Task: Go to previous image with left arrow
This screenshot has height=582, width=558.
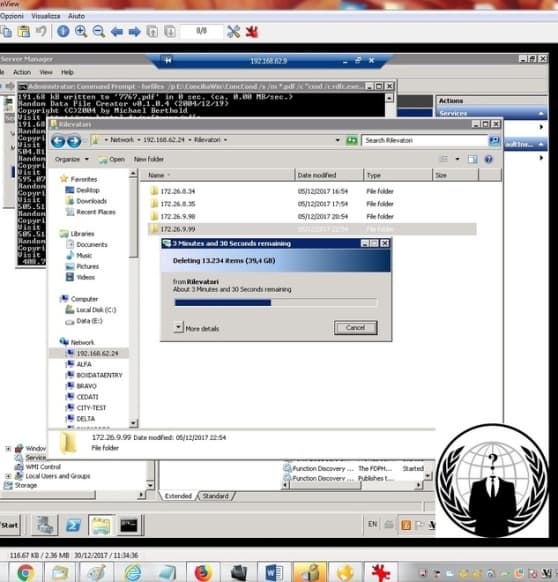Action: pyautogui.click(x=117, y=32)
